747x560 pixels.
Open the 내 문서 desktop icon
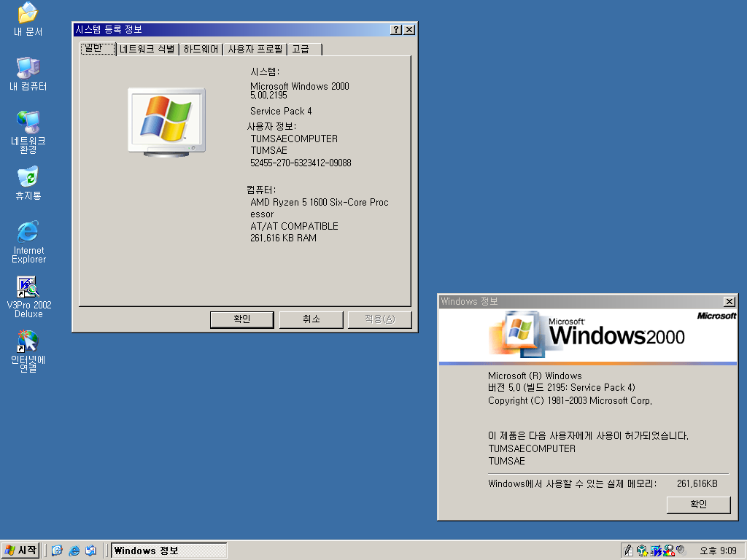tap(28, 19)
